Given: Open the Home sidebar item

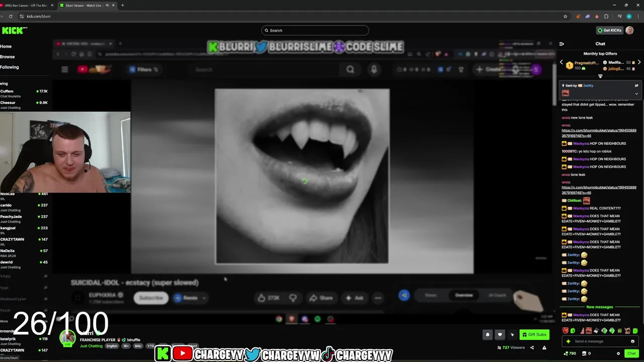Looking at the screenshot, I should click(6, 46).
